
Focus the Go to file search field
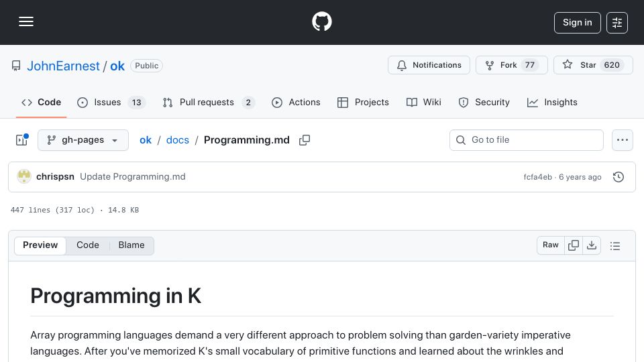527,140
